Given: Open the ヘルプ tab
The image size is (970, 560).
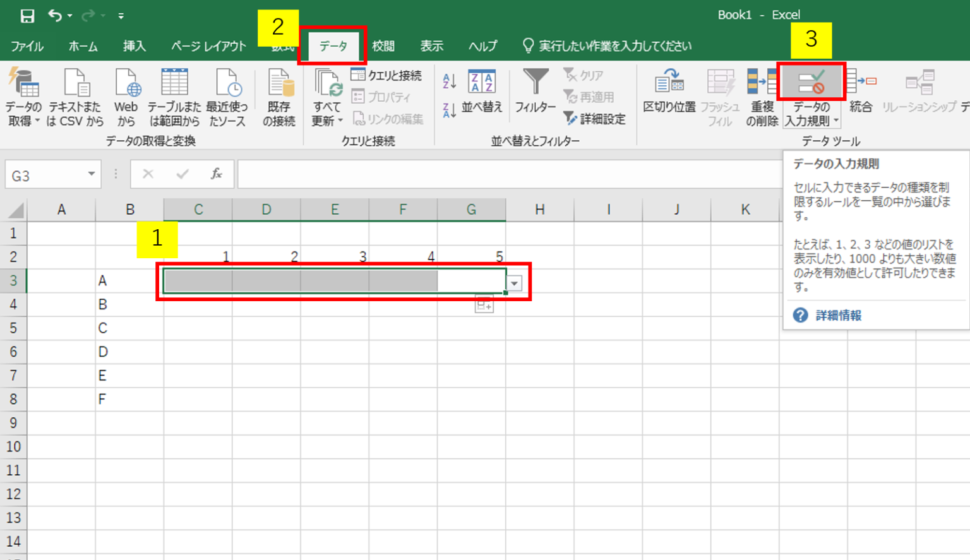Looking at the screenshot, I should click(482, 46).
